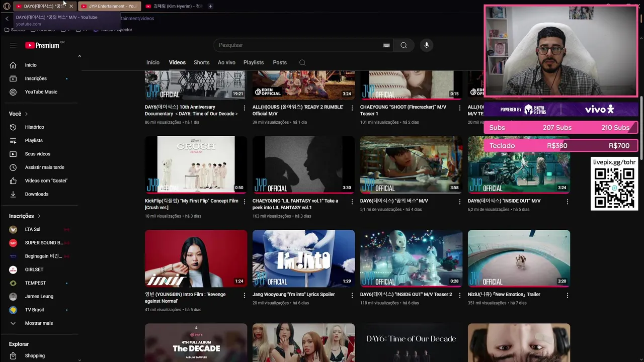Switch to the Playlists channel tab
This screenshot has height=362, width=644.
point(254,62)
